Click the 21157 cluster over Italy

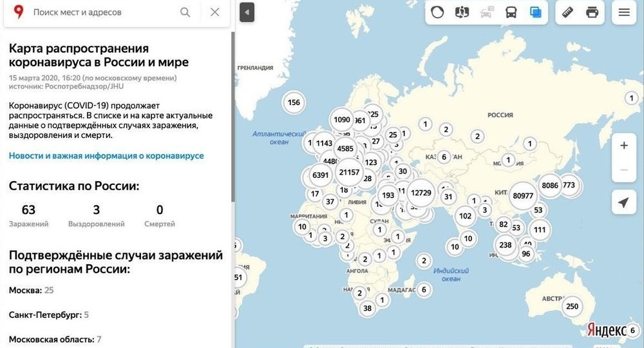(349, 172)
